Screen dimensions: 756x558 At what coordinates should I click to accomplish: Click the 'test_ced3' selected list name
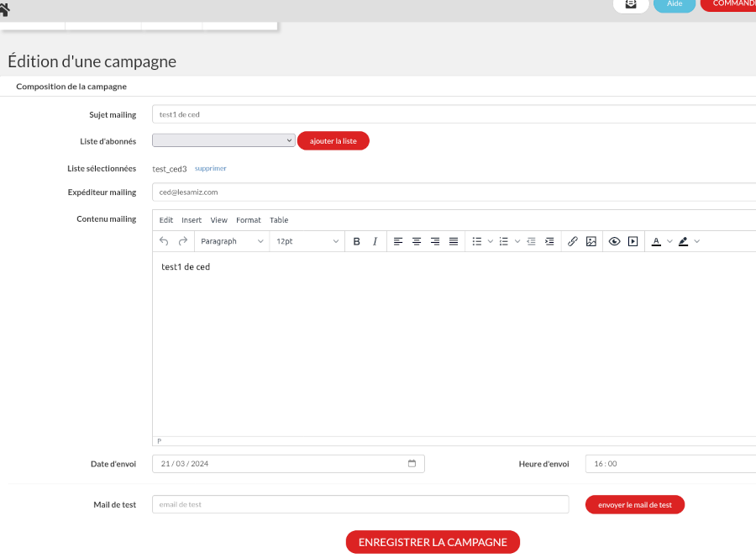point(169,169)
